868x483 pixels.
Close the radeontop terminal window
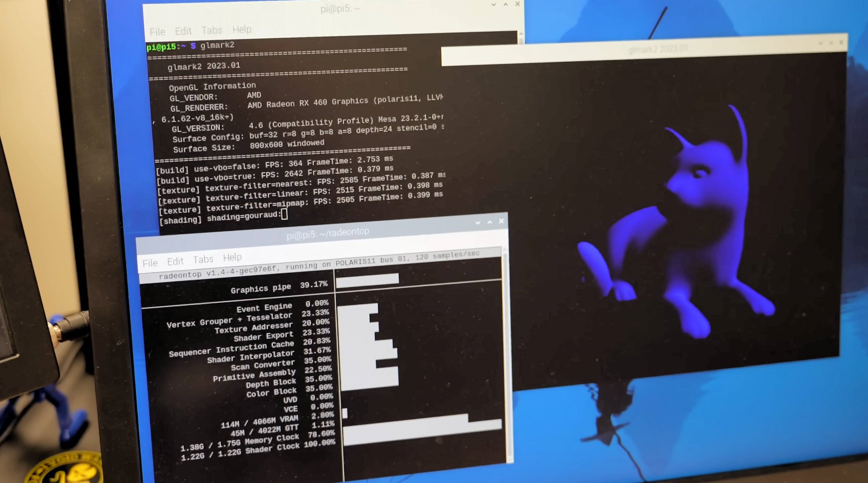(x=501, y=221)
